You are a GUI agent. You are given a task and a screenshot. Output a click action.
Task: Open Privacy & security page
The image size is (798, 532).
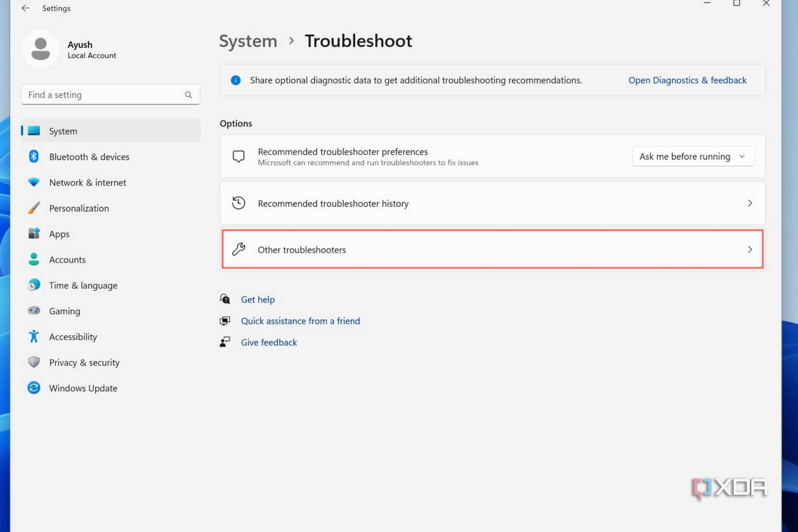click(111, 362)
